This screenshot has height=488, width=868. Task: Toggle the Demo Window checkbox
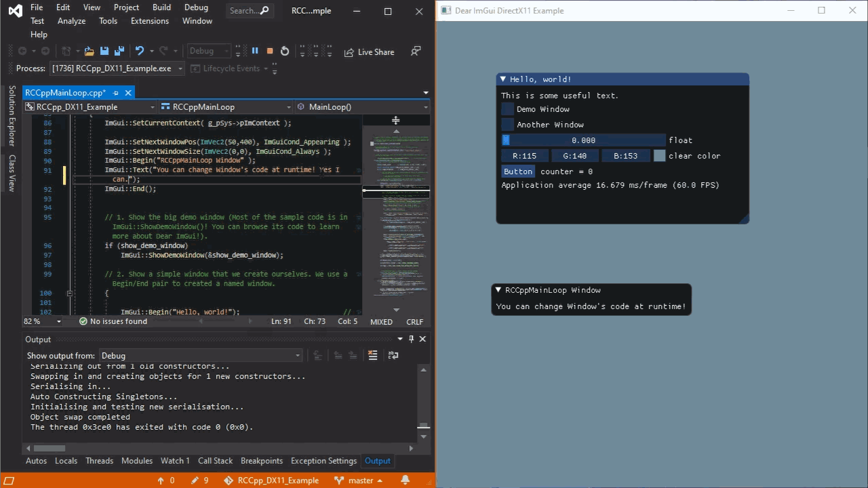tap(507, 109)
